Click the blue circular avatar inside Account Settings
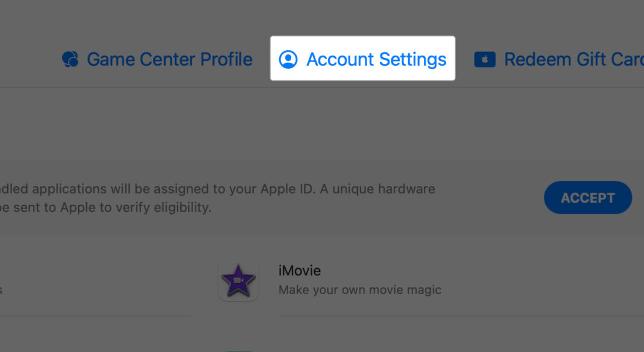Screen dimensions: 644x352 tap(289, 59)
